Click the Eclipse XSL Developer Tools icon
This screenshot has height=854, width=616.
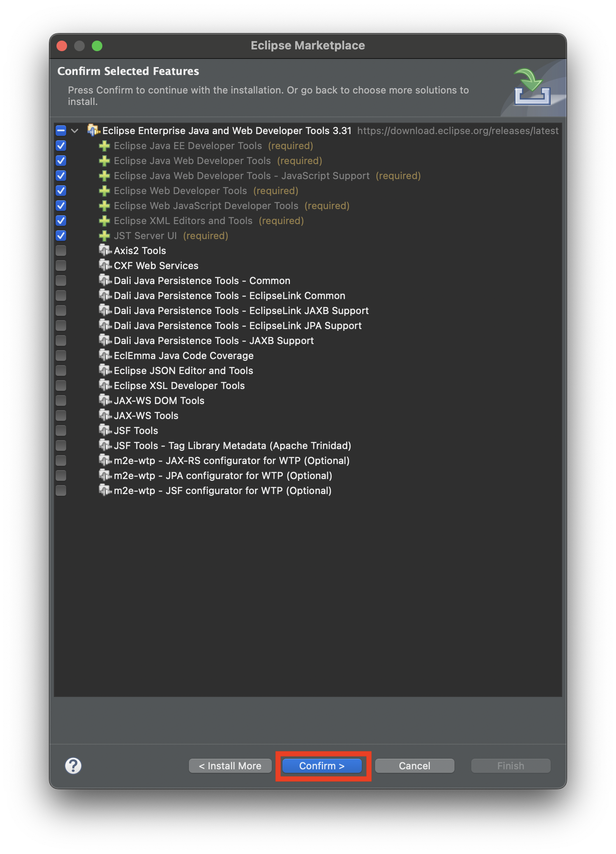point(105,386)
